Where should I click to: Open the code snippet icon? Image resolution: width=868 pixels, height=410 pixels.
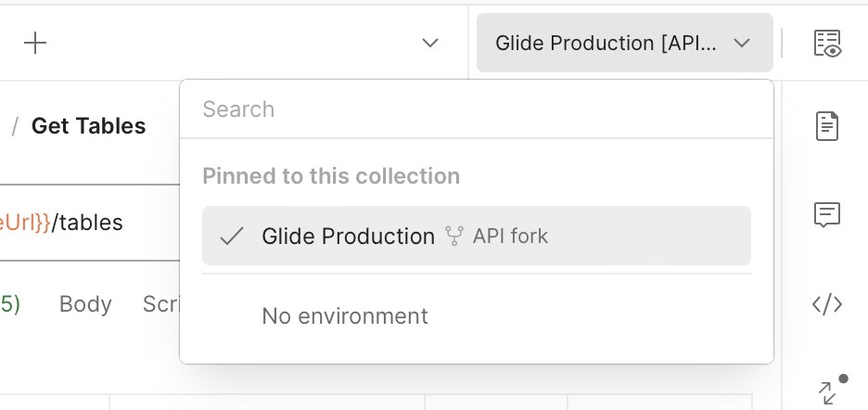[827, 304]
